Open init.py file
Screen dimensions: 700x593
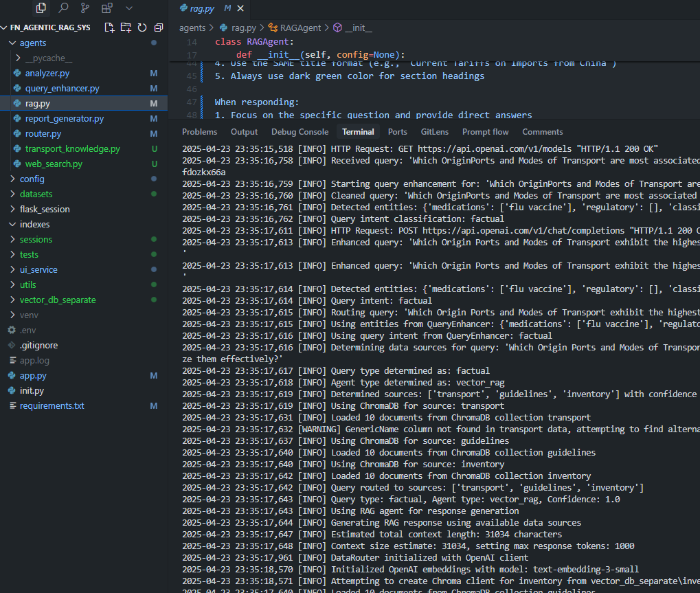[32, 391]
